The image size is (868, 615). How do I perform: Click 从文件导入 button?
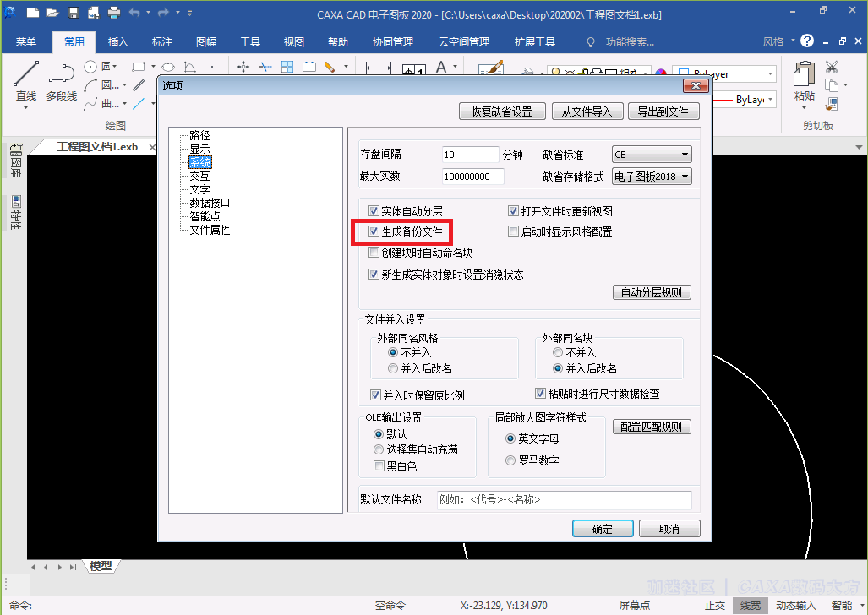[x=587, y=112]
